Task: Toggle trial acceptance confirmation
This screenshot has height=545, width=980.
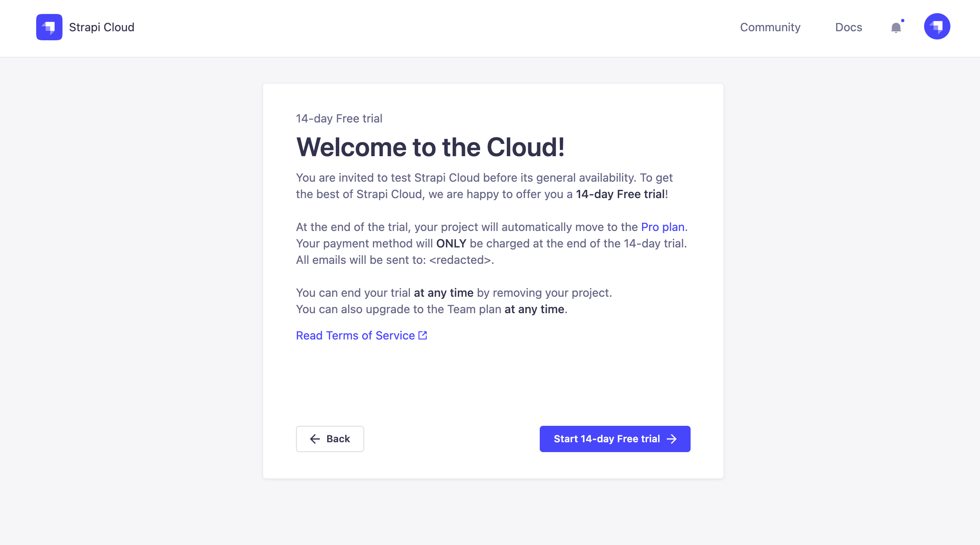Action: click(615, 438)
